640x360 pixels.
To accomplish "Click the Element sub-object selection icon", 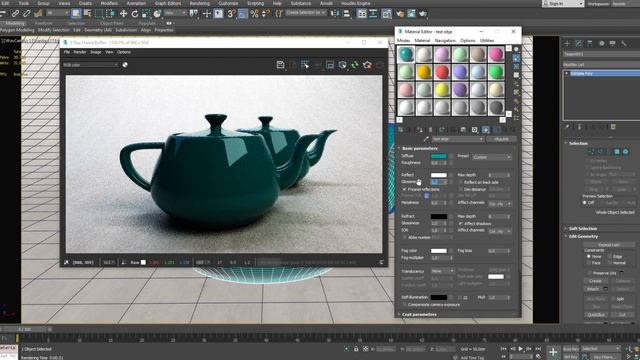I will click(x=625, y=152).
